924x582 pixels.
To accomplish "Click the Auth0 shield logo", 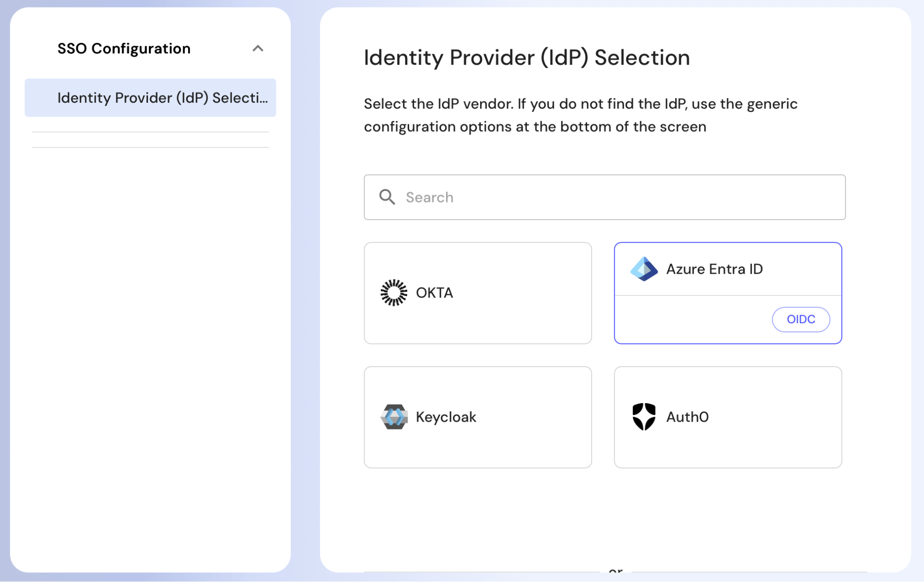I will (644, 417).
